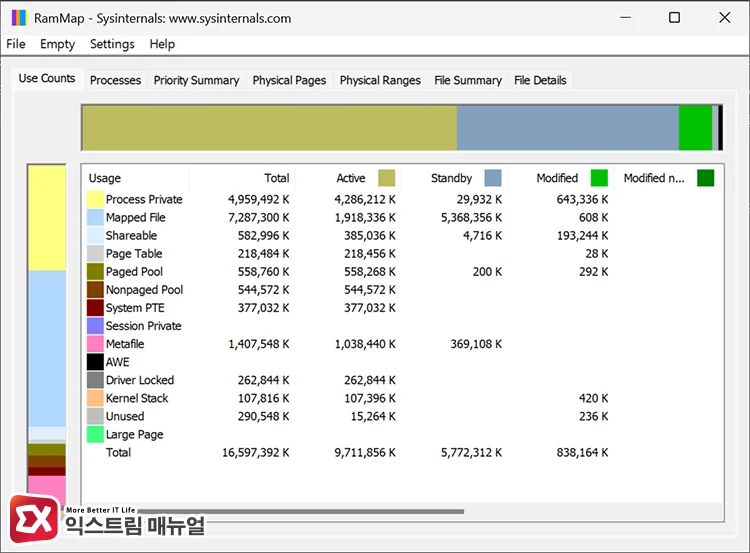This screenshot has width=750, height=553.
Task: Click the light gray Unused swatch
Action: coord(95,416)
